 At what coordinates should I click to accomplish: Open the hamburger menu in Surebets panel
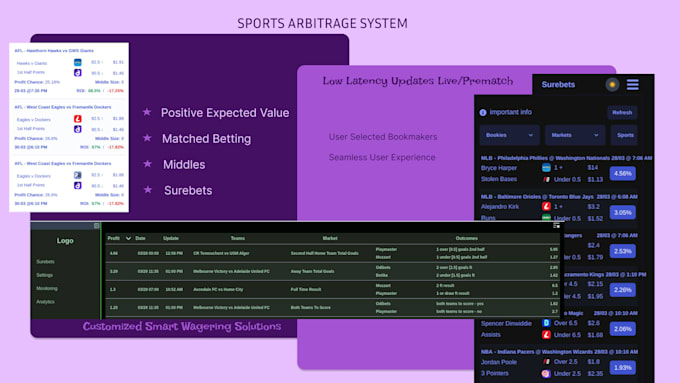pos(632,85)
